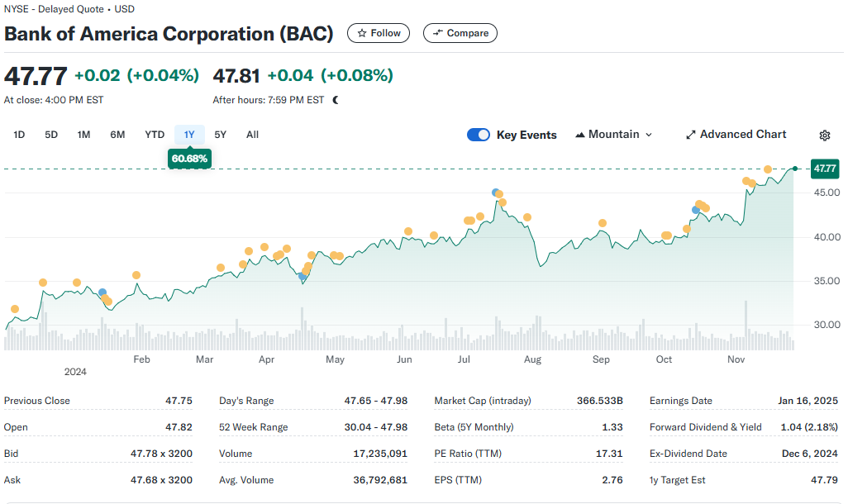
Task: Expand the Mountain chart style dropdown chevron
Action: click(x=649, y=135)
